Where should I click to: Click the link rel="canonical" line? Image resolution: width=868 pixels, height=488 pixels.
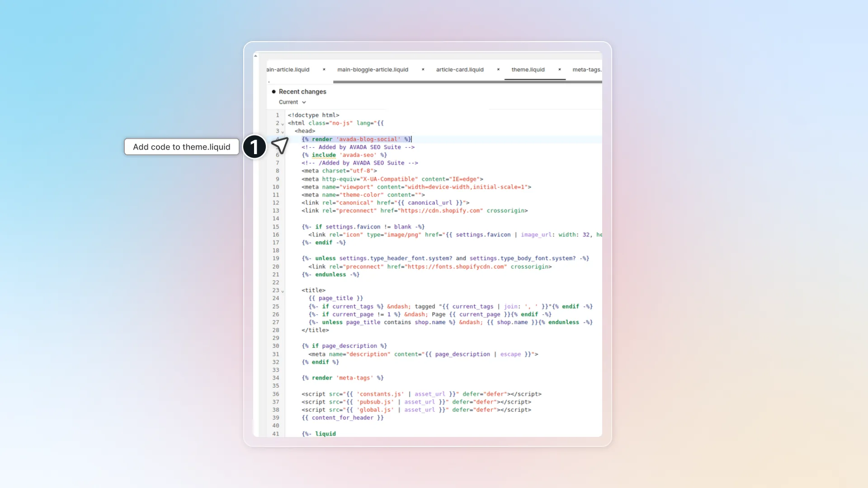click(x=386, y=203)
